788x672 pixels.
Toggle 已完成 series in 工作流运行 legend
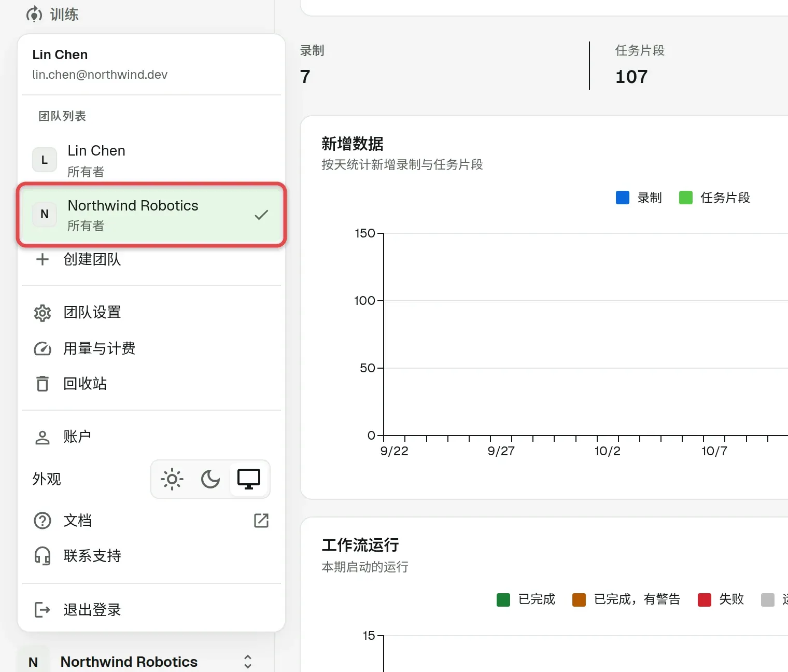coord(526,599)
